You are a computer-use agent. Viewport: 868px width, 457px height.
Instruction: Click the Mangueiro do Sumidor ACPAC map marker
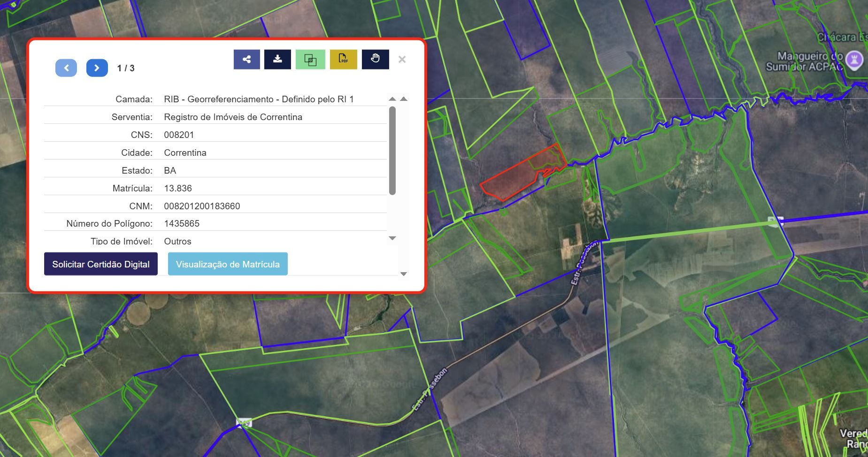point(854,60)
